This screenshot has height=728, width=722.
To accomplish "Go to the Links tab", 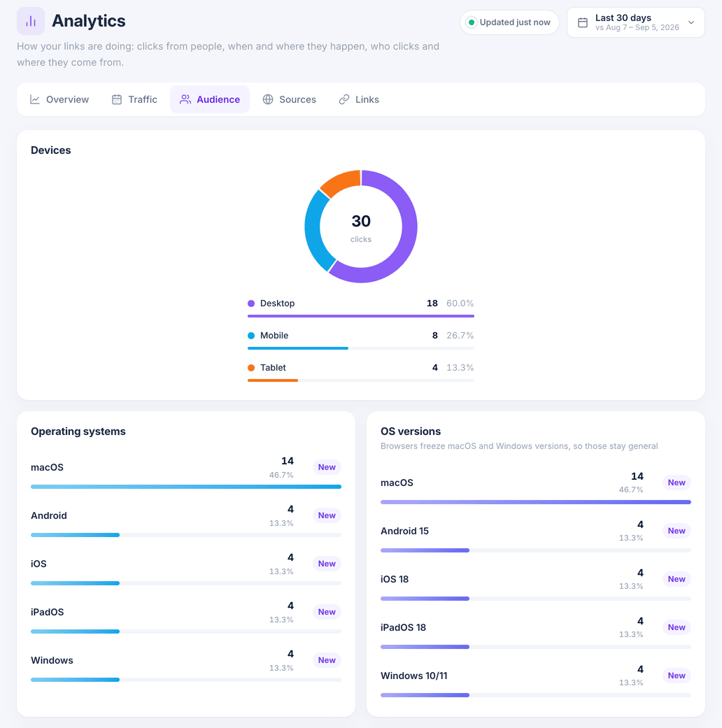I will click(x=359, y=99).
